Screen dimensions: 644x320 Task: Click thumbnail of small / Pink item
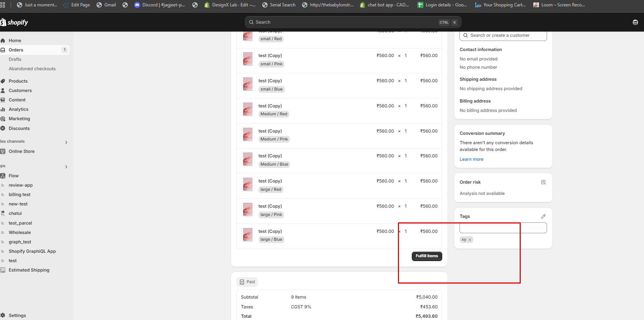point(248,59)
